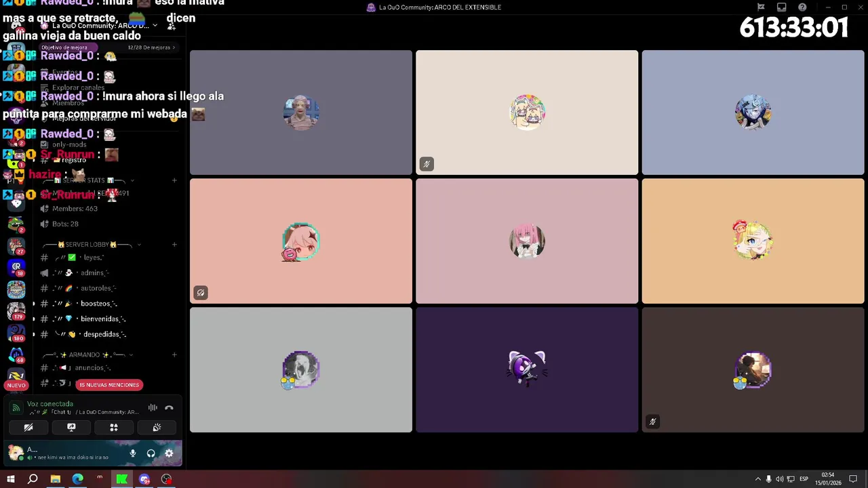Click the NUEVO server list pill
The height and width of the screenshot is (488, 868).
point(16,385)
